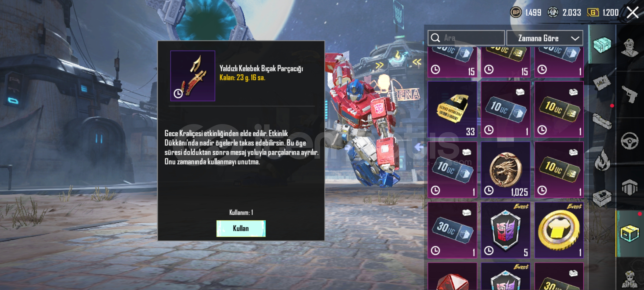644x290 pixels.
Task: Open the teal treasure chest inventory tab
Action: [x=602, y=44]
